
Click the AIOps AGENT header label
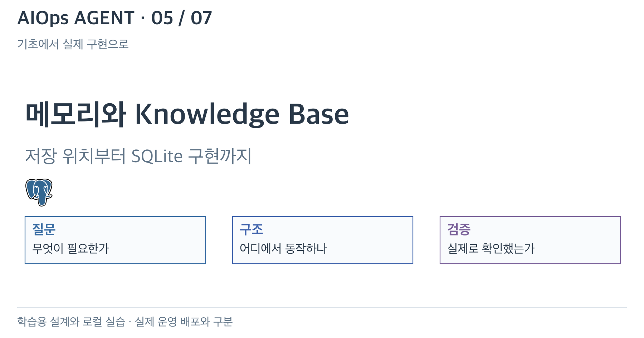(76, 18)
